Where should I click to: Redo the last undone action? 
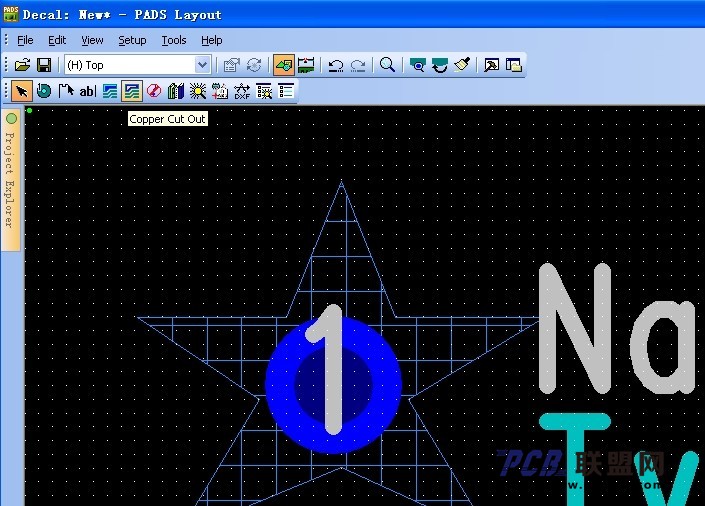click(x=357, y=65)
